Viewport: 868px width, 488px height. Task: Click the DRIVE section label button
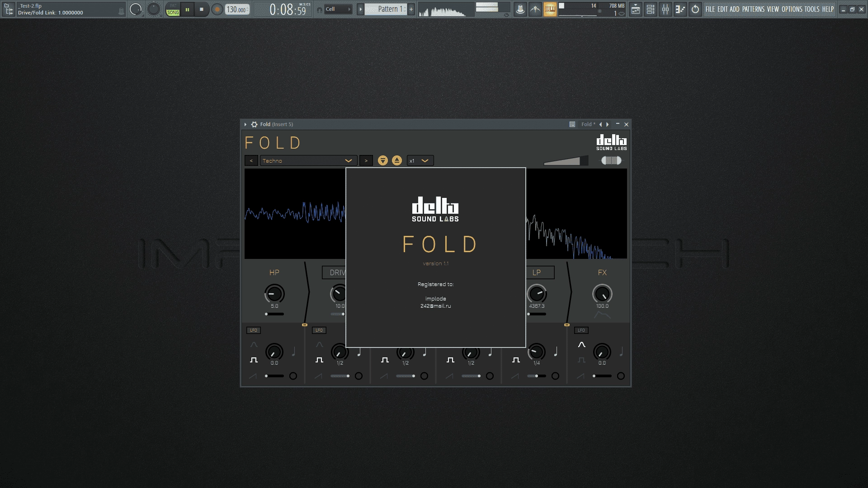(334, 272)
